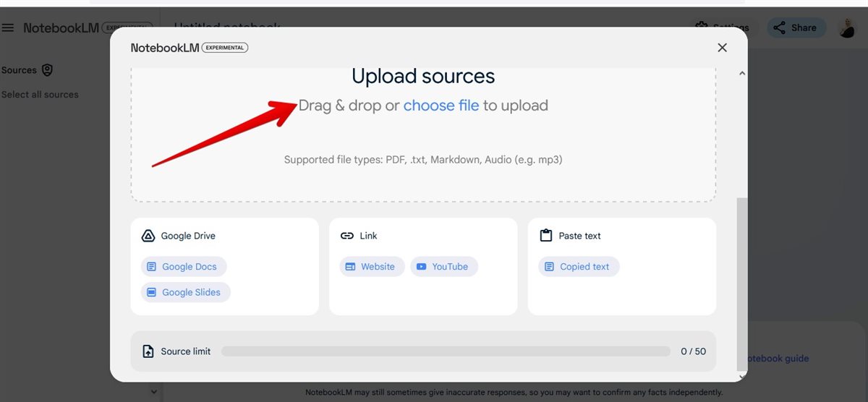The image size is (868, 402).
Task: Click the 0 / 50 source count
Action: pyautogui.click(x=693, y=351)
